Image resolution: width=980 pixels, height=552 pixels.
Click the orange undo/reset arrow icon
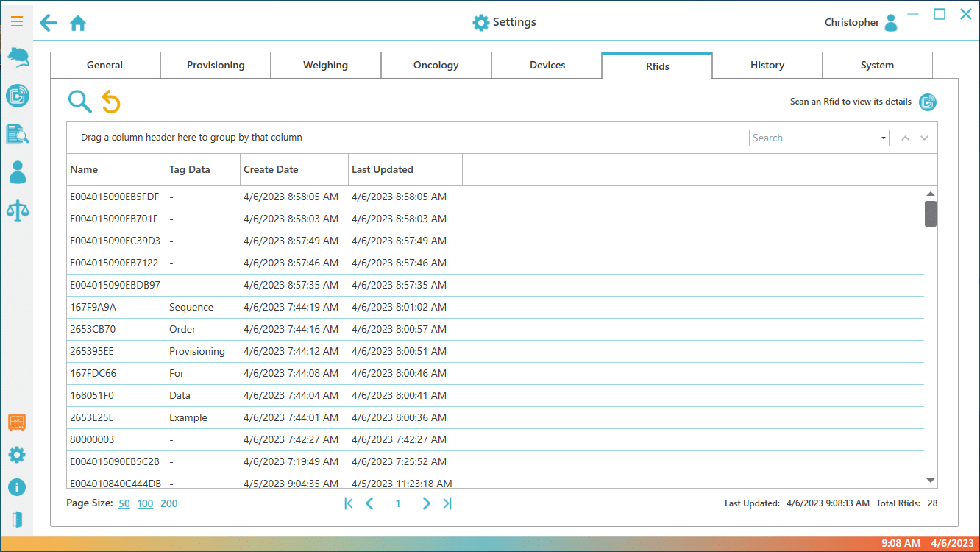point(111,102)
